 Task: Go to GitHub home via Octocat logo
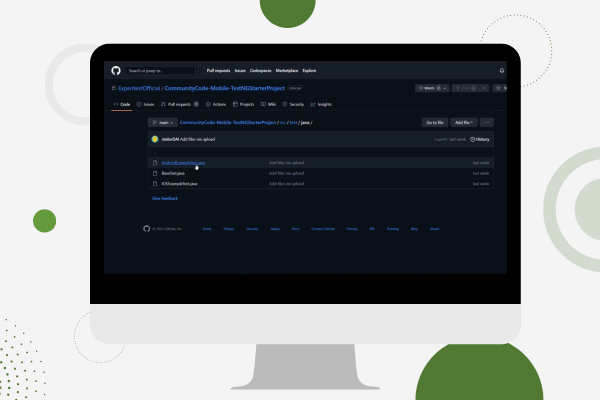pos(116,70)
